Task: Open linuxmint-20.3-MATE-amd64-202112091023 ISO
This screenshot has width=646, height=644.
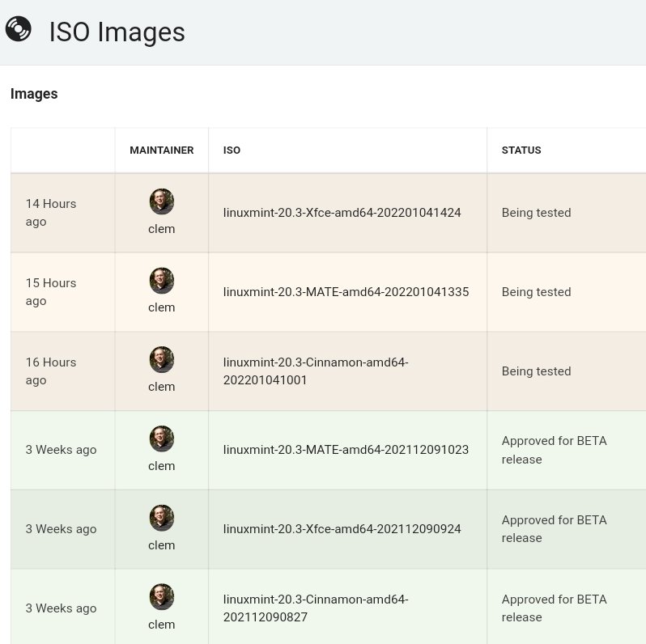Action: tap(346, 450)
